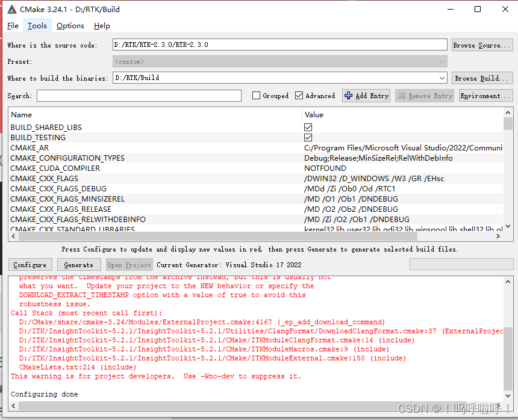Click inside the Search field
Image resolution: width=518 pixels, height=420 pixels.
139,95
